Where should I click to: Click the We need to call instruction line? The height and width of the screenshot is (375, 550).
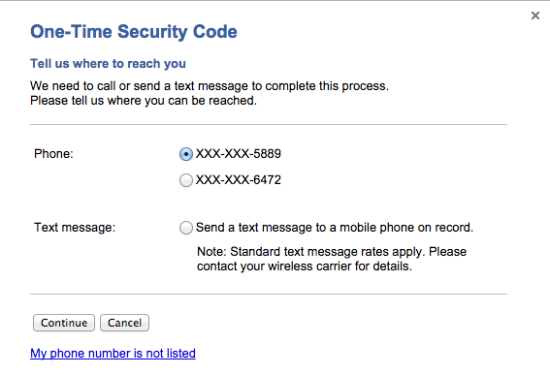coord(209,86)
